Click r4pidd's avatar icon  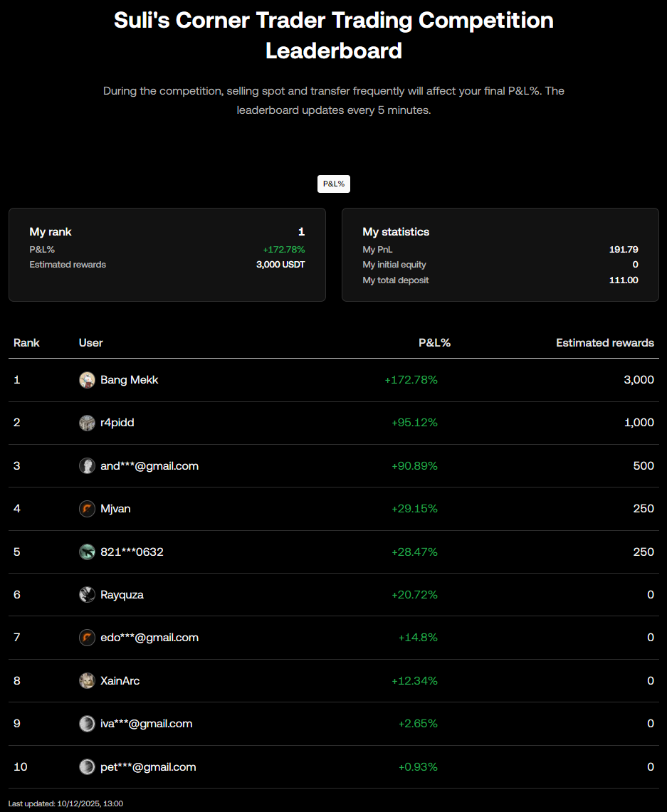point(87,423)
